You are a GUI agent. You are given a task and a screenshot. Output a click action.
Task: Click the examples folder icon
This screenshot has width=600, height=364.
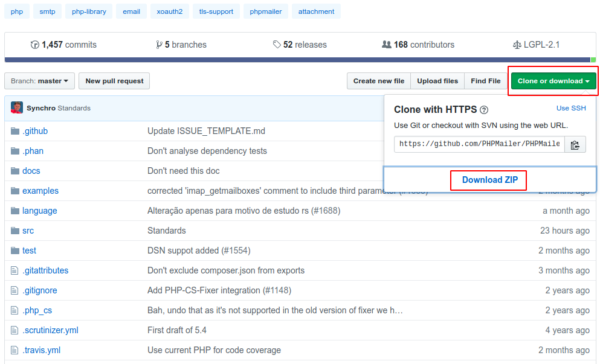coord(15,191)
